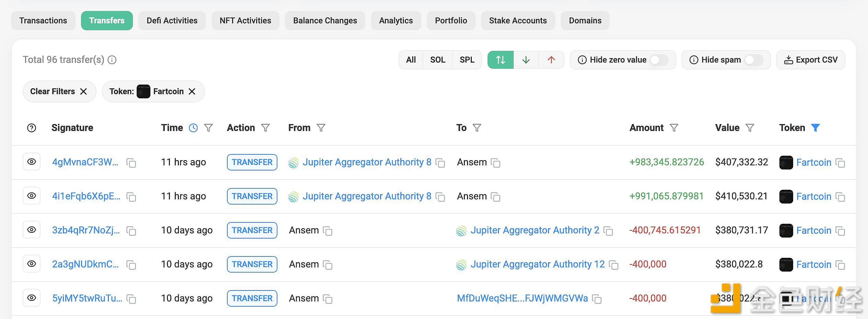This screenshot has width=868, height=319.
Task: Toggle the Hide zero value switch
Action: tap(659, 60)
